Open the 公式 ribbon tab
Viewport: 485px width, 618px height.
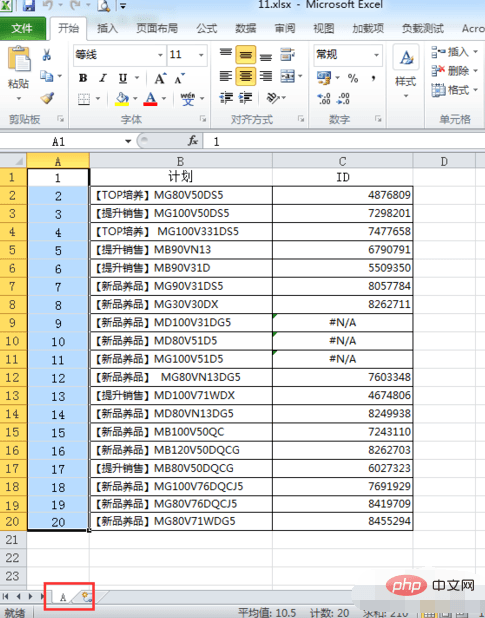pos(206,28)
